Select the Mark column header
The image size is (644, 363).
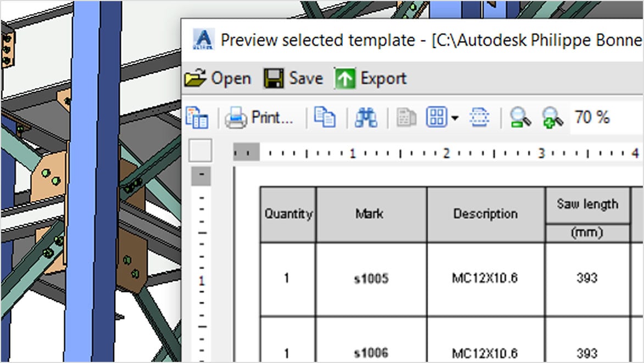(x=369, y=214)
